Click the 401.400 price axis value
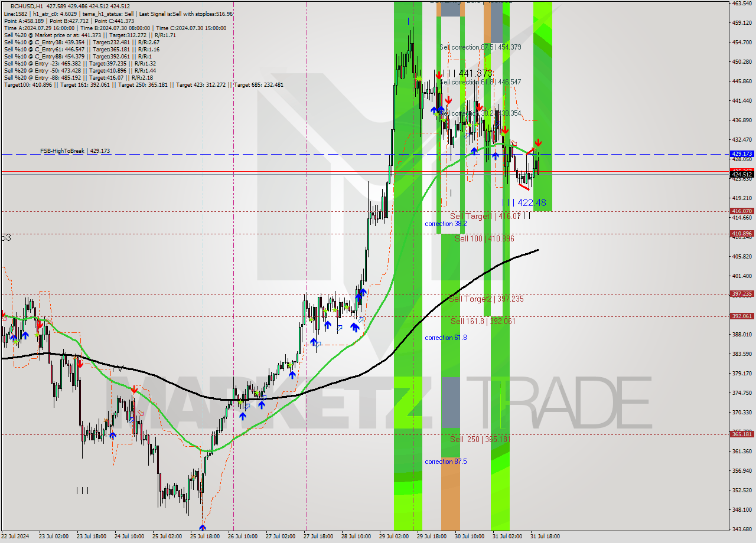The height and width of the screenshot is (543, 756). [x=742, y=276]
